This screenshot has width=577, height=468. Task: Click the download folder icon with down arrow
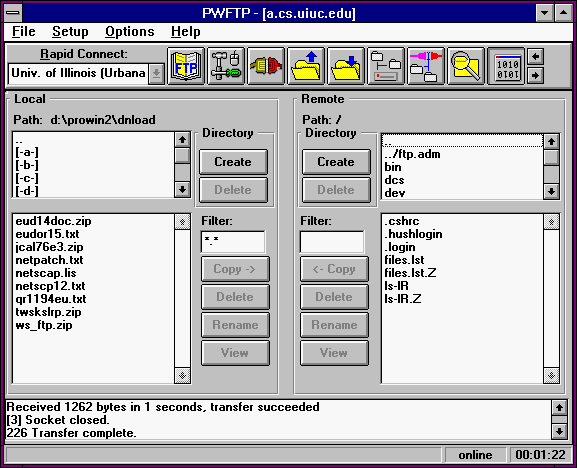(x=346, y=66)
